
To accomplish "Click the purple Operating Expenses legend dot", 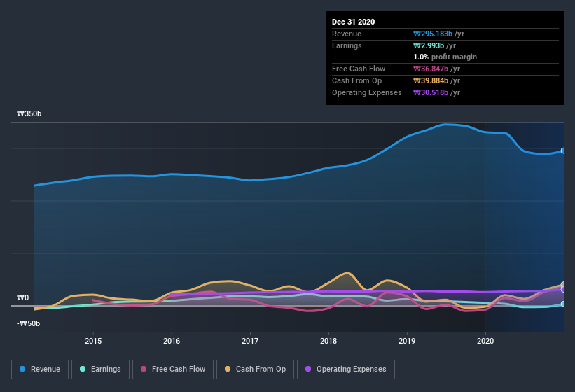I will click(x=309, y=369).
